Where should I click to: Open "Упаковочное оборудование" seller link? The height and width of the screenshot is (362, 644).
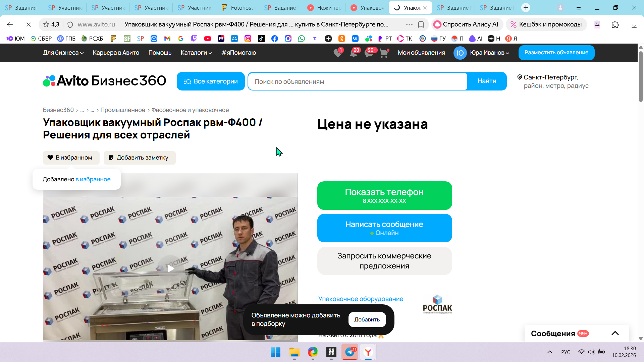coord(361,299)
